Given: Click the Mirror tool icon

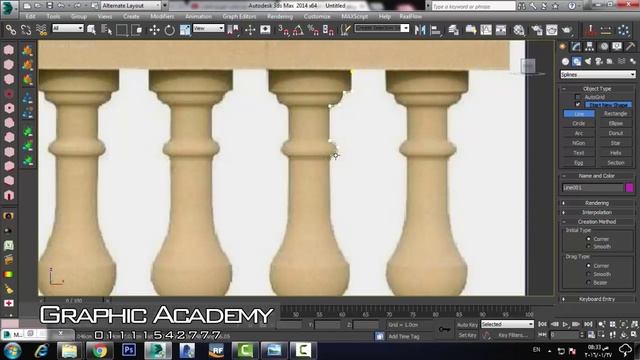Looking at the screenshot, I should coord(420,30).
